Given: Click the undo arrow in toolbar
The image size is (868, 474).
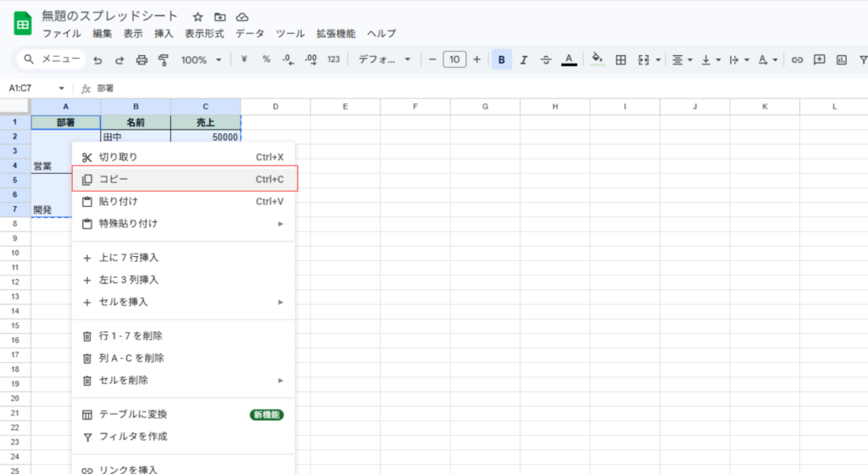Looking at the screenshot, I should coord(97,60).
